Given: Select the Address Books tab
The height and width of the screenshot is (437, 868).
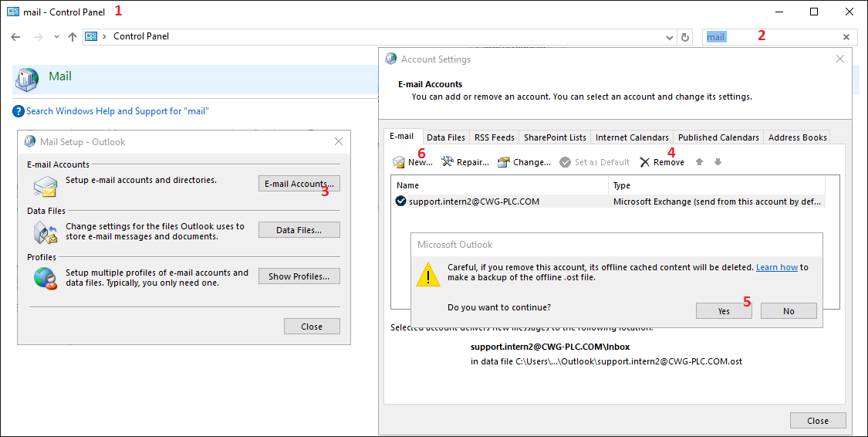Looking at the screenshot, I should (x=797, y=137).
